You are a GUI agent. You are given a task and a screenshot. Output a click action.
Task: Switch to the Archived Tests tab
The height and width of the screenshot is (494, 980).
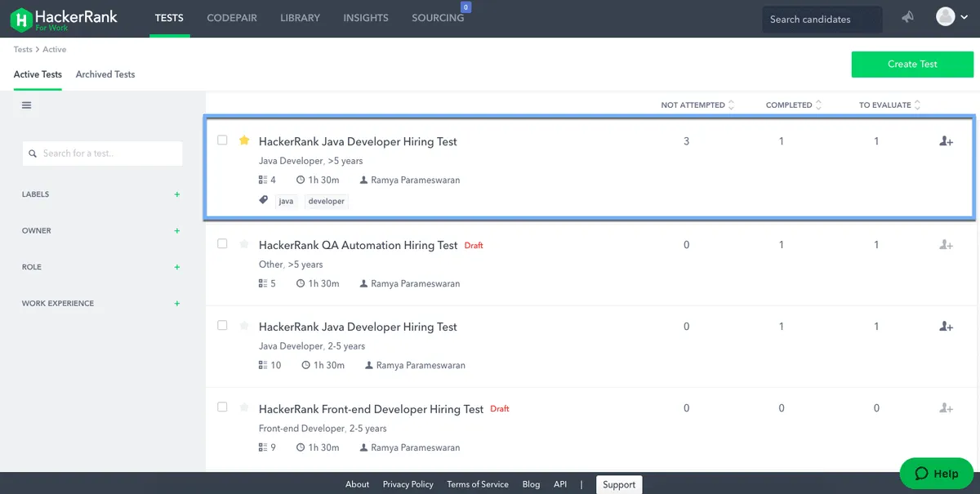click(105, 74)
